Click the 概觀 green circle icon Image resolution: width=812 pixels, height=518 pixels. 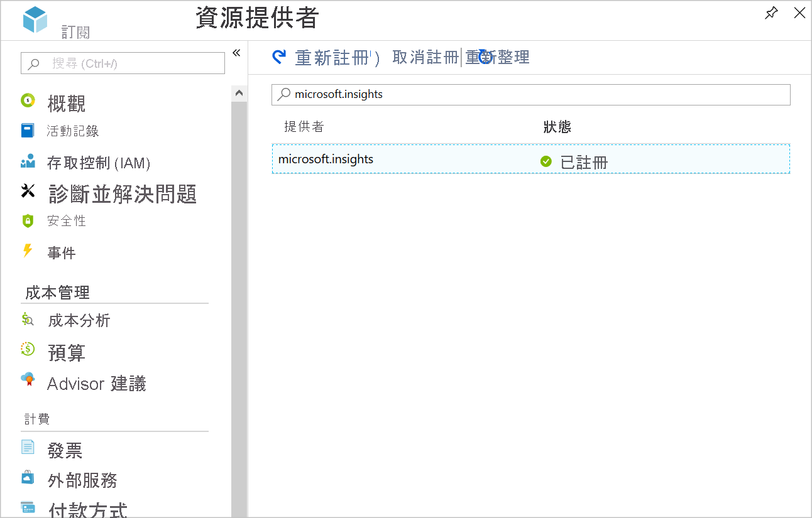coord(28,100)
